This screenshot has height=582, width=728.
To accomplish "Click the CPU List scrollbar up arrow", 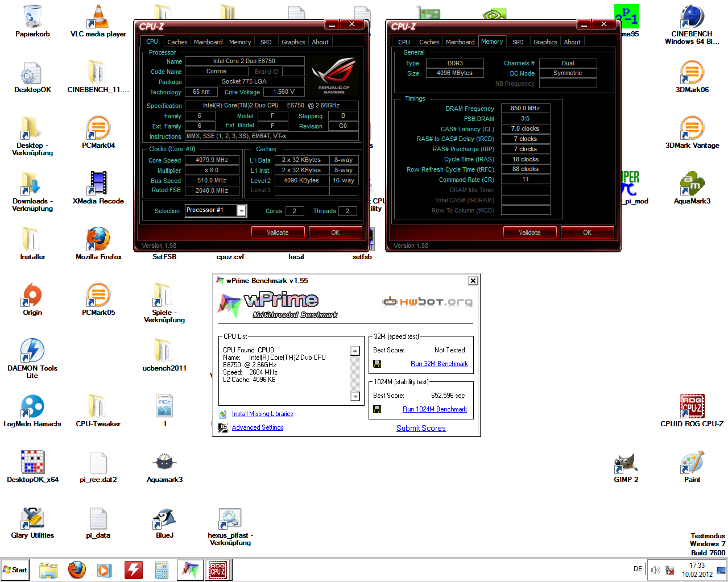I will (355, 351).
